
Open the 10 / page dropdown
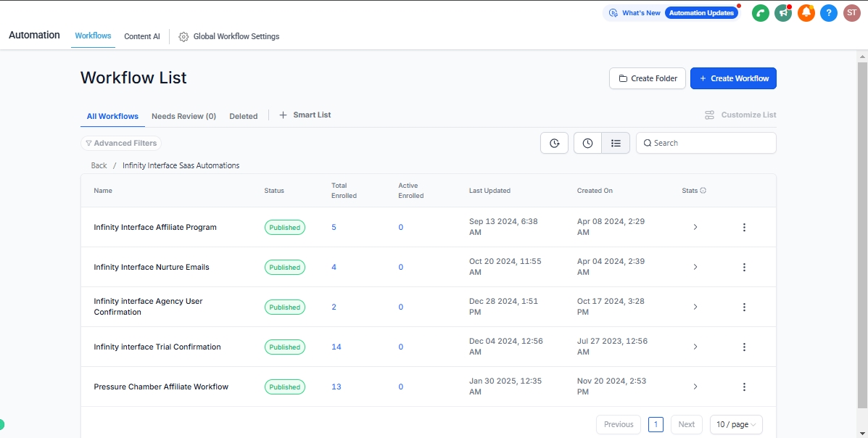[735, 424]
